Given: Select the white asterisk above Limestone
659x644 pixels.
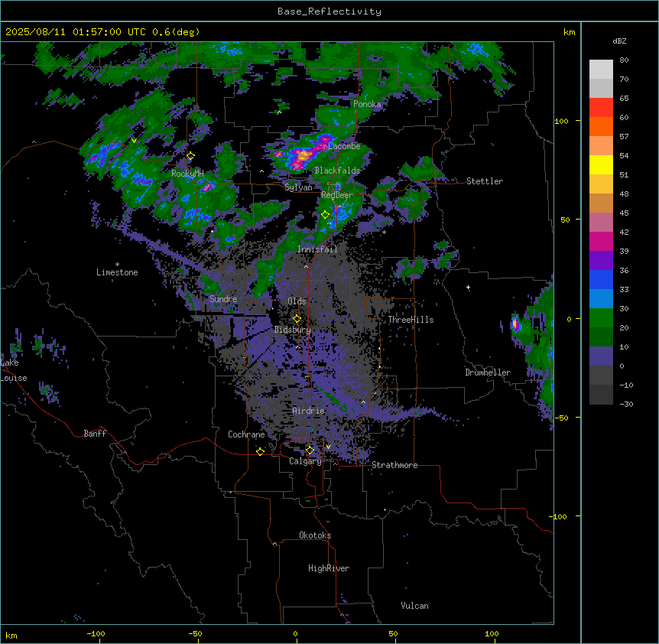Looking at the screenshot, I should [117, 265].
